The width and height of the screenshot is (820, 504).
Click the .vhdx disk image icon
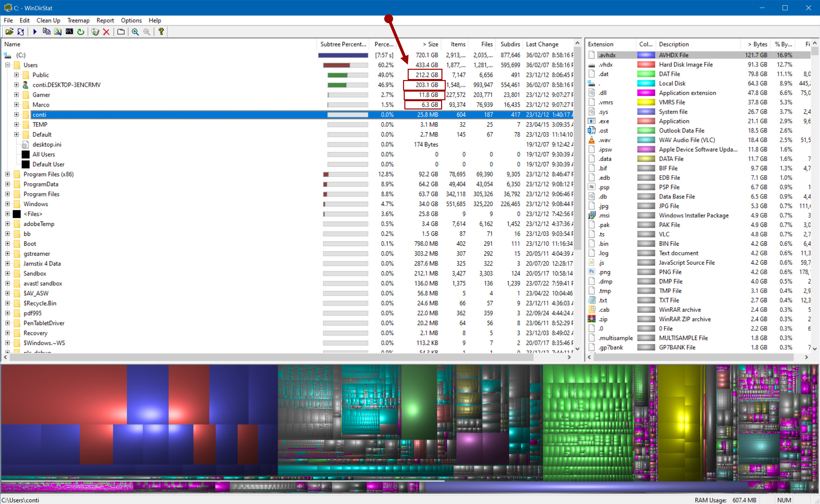592,65
